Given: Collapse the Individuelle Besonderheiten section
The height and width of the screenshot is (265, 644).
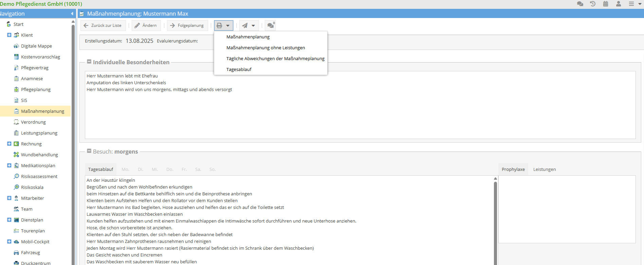Looking at the screenshot, I should click(x=89, y=62).
